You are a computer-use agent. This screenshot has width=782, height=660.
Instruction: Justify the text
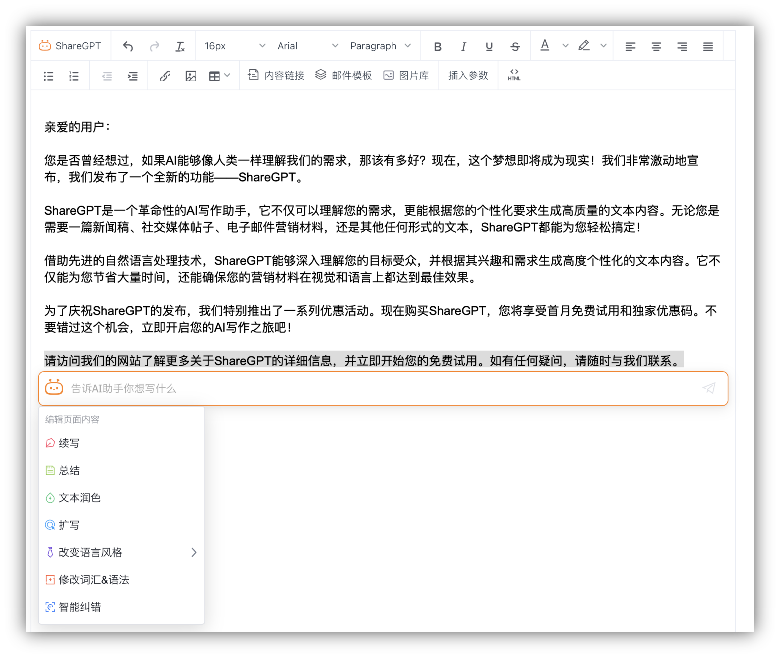[708, 46]
